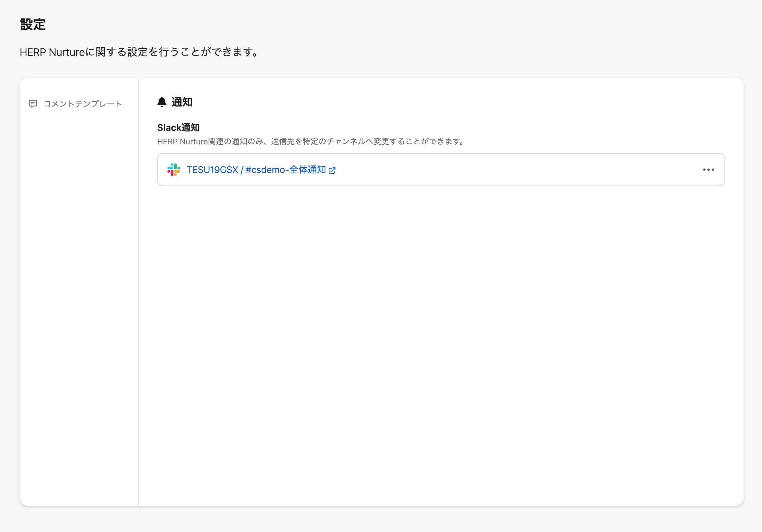Click the Slack通知 subheading
The height and width of the screenshot is (532, 762).
(x=178, y=128)
